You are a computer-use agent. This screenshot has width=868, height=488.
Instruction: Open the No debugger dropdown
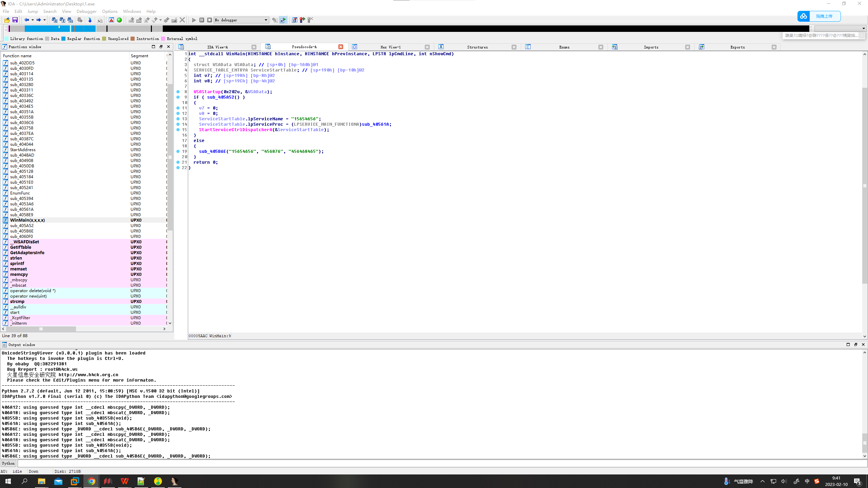tap(241, 20)
